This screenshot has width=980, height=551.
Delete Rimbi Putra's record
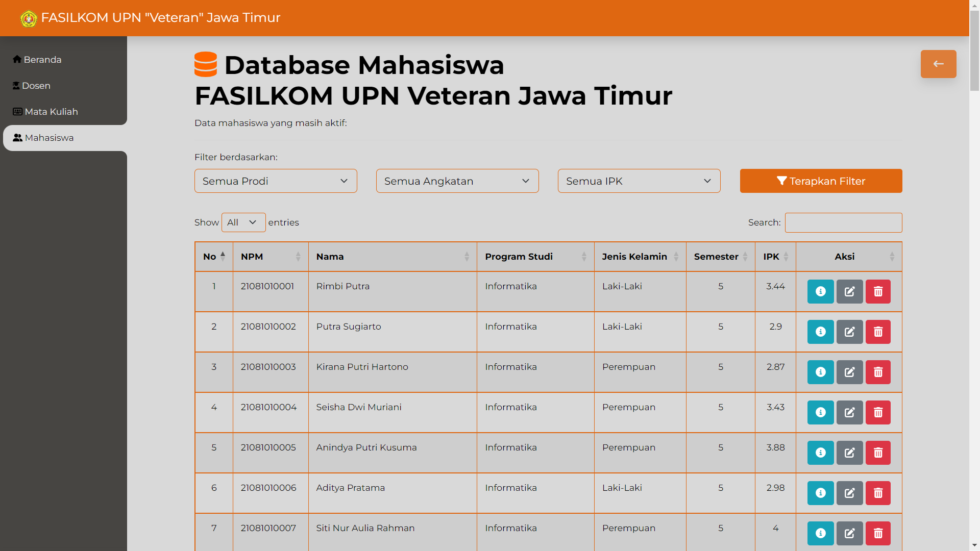pyautogui.click(x=878, y=291)
